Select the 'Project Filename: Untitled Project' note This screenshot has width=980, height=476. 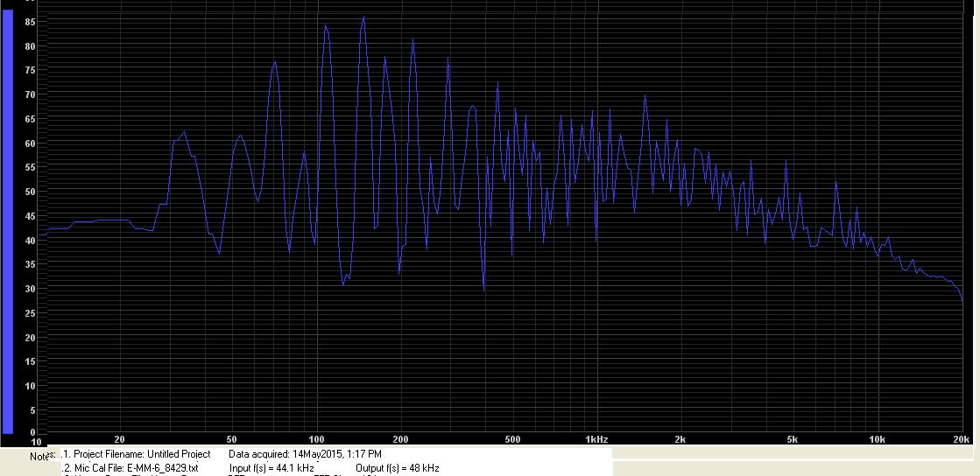(x=142, y=454)
